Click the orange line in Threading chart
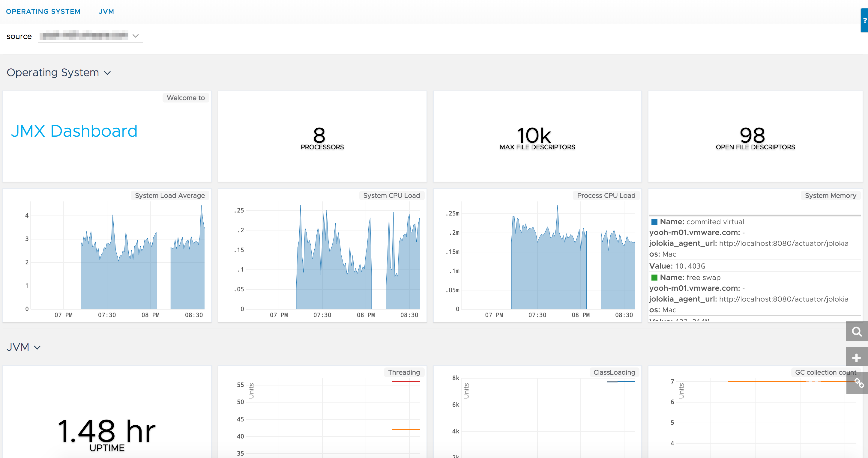The image size is (868, 458). pos(406,430)
